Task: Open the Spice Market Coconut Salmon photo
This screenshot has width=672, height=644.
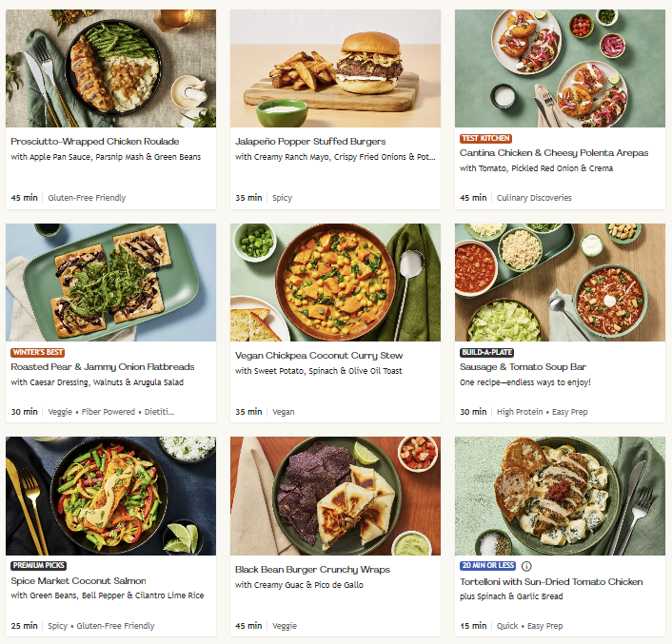Action: click(110, 496)
